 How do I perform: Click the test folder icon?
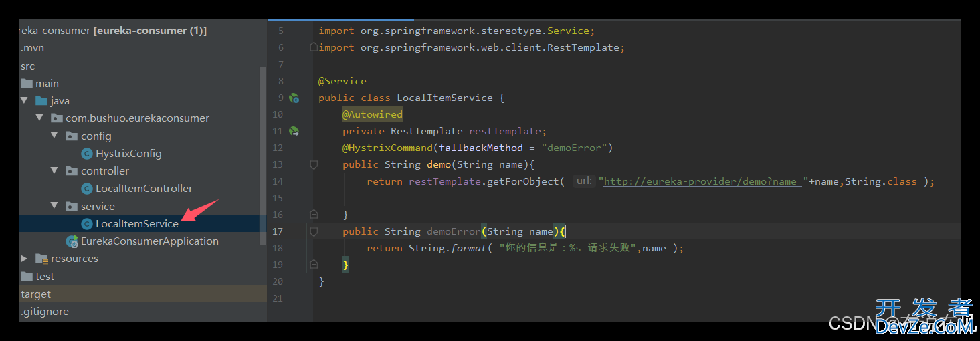(27, 276)
